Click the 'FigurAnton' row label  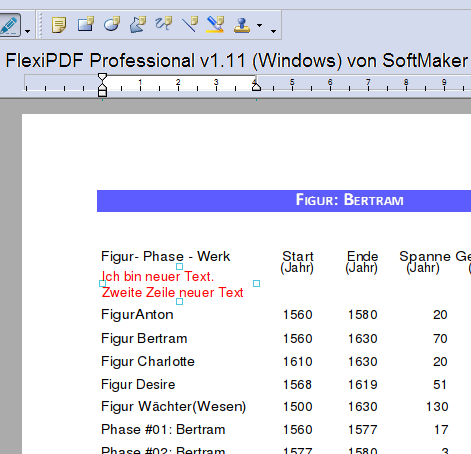pos(137,315)
